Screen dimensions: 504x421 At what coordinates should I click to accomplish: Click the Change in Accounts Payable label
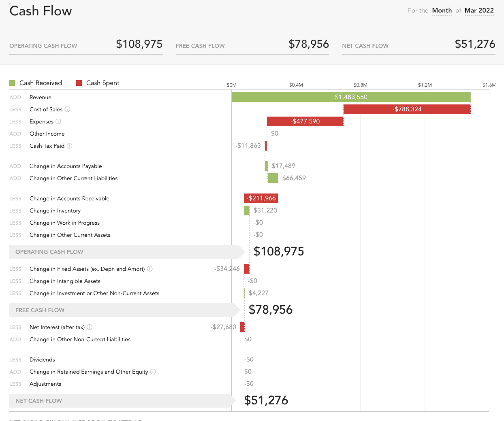[66, 166]
